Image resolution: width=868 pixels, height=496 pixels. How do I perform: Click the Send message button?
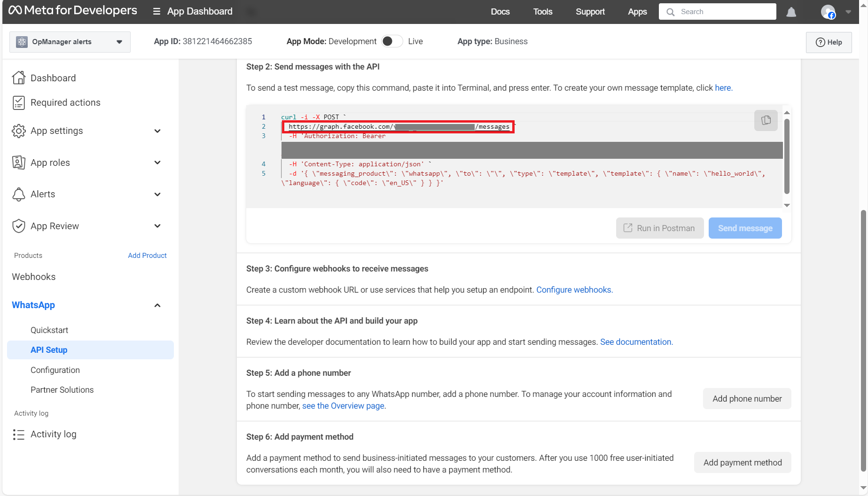click(745, 228)
